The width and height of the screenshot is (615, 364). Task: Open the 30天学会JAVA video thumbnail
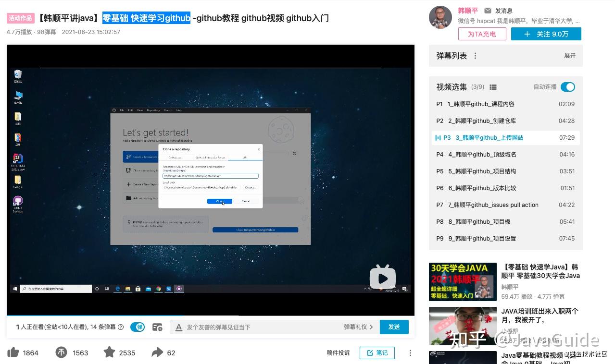click(463, 281)
